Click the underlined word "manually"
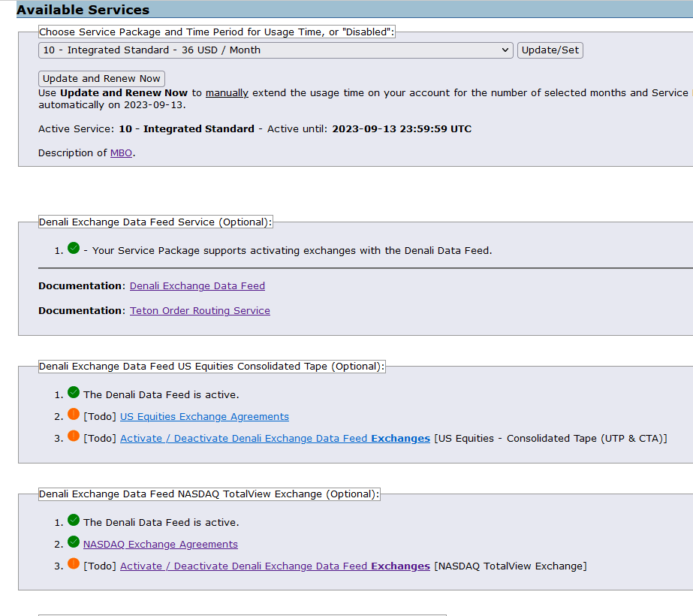Viewport: 693px width, 616px height. pyautogui.click(x=227, y=93)
